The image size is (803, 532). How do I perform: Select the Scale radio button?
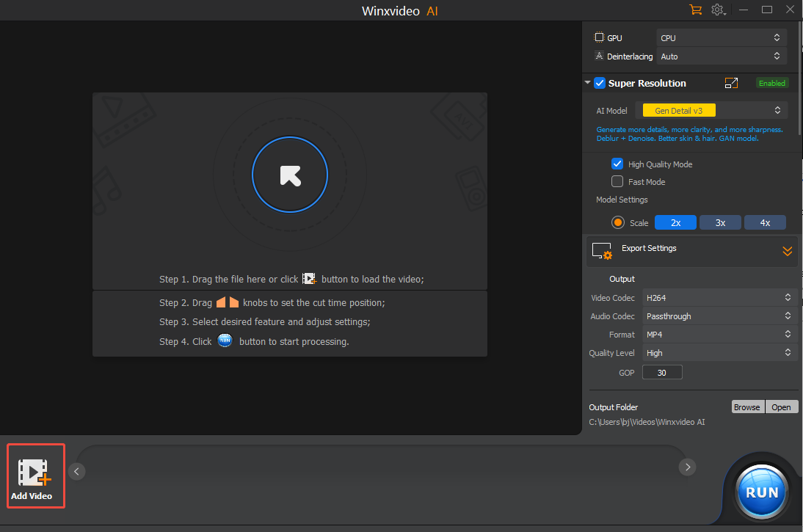[617, 222]
